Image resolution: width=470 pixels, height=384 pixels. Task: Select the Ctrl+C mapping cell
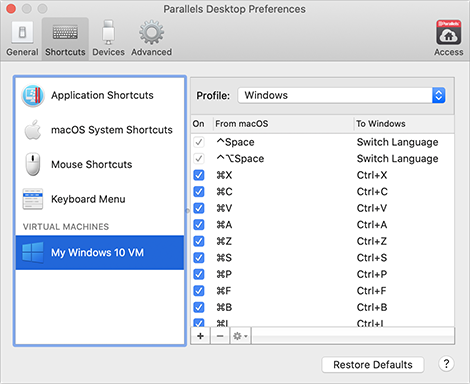[x=372, y=192]
